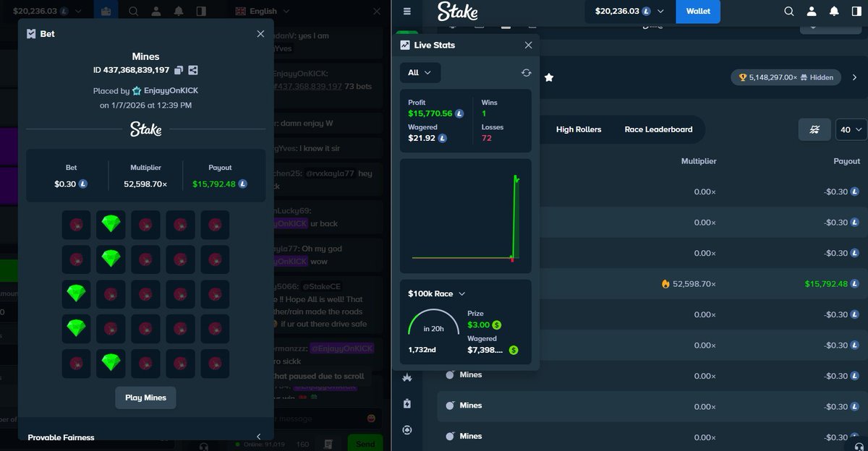
Task: Click the Stake logo in right window
Action: [x=457, y=11]
